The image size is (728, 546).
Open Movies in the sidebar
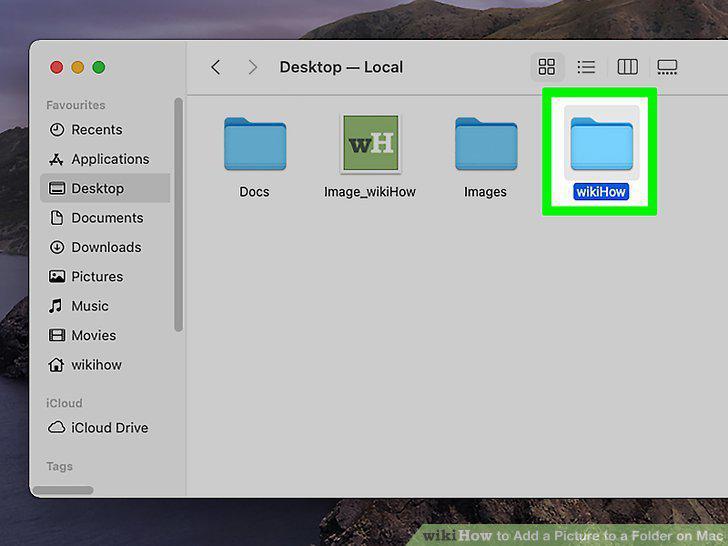[105, 335]
